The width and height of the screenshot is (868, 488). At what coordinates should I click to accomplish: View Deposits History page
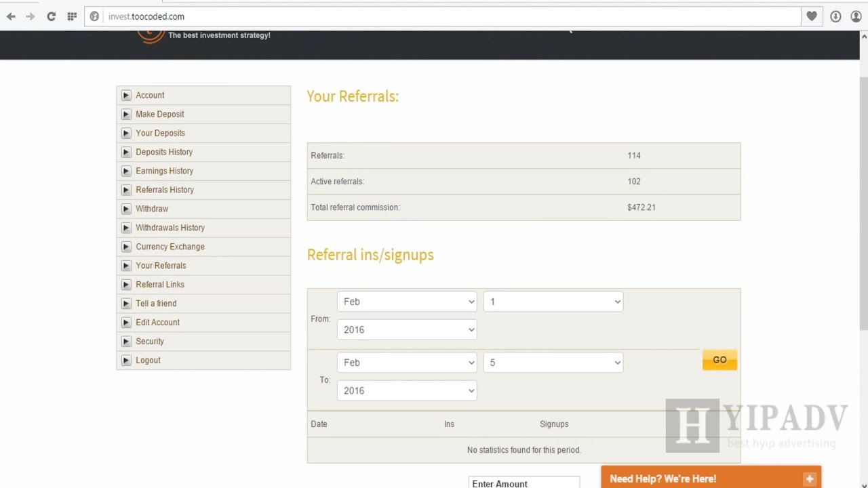tap(164, 152)
